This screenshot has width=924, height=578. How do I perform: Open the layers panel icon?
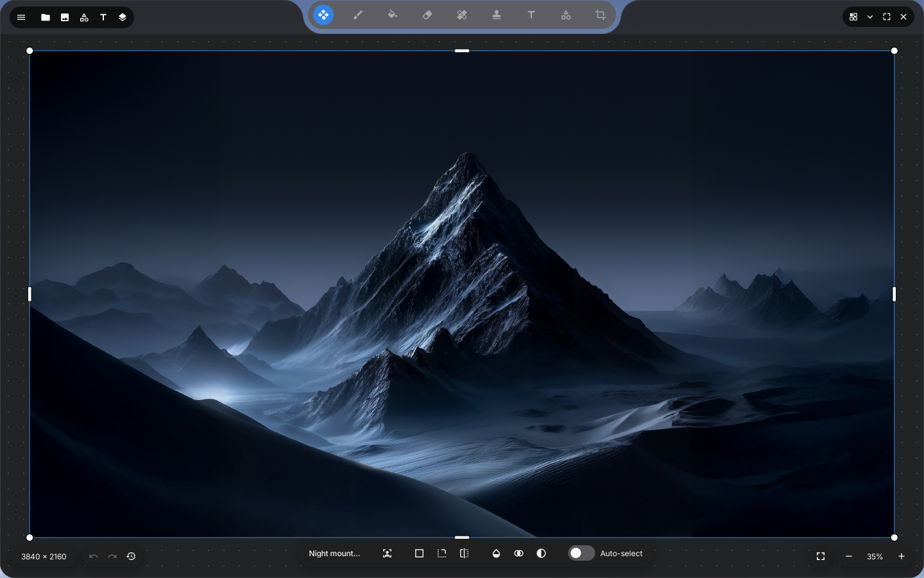123,17
